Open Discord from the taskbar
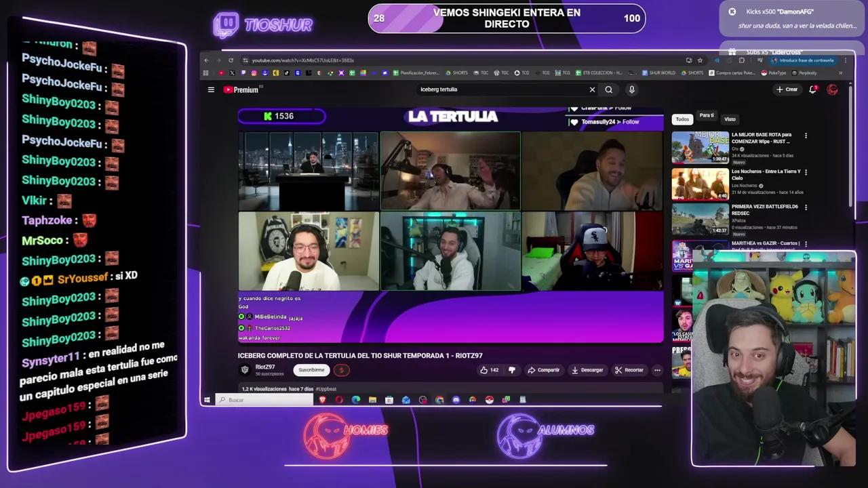 click(456, 400)
